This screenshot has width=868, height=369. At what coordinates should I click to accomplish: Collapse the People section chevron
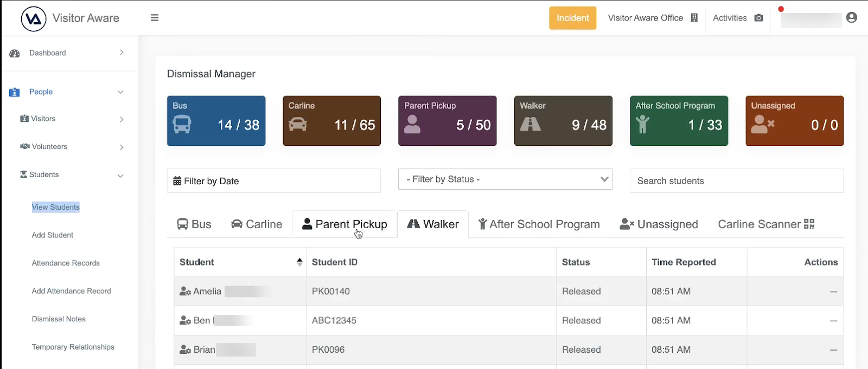pos(120,92)
